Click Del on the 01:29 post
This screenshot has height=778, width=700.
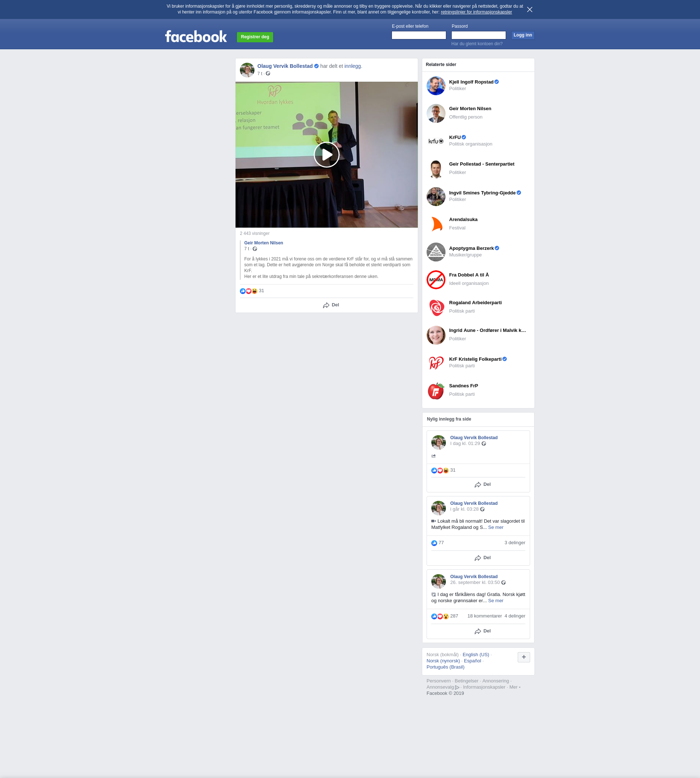tap(482, 484)
